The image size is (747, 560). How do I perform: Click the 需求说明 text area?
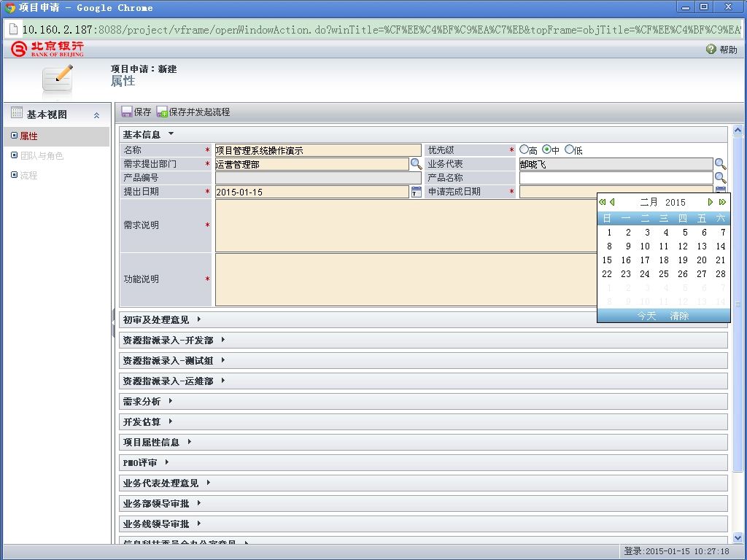406,226
